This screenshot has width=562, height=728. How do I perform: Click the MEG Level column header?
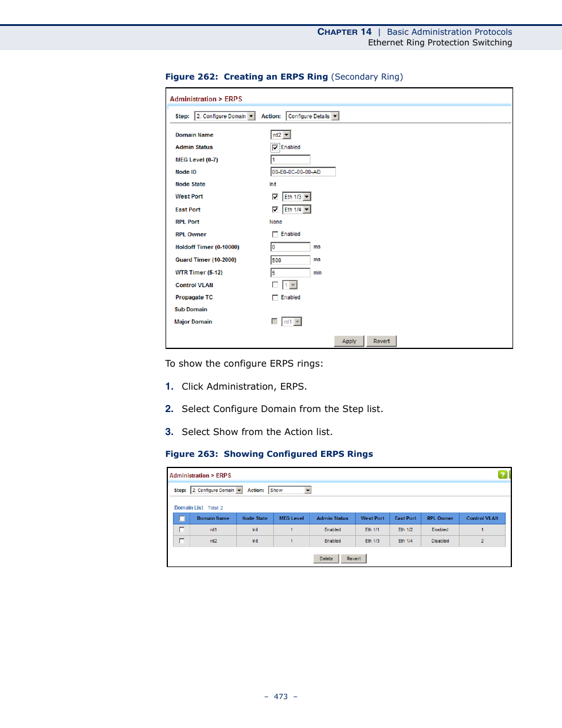tap(292, 519)
